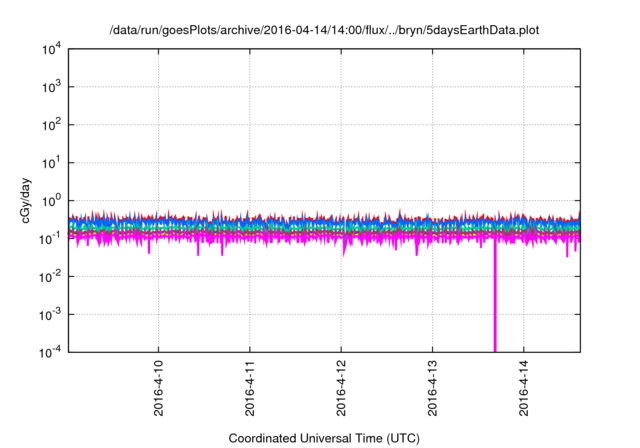Viewport: 640px width, 448px height.
Task: Click the 10^2 y-axis tick label
Action: (x=51, y=124)
